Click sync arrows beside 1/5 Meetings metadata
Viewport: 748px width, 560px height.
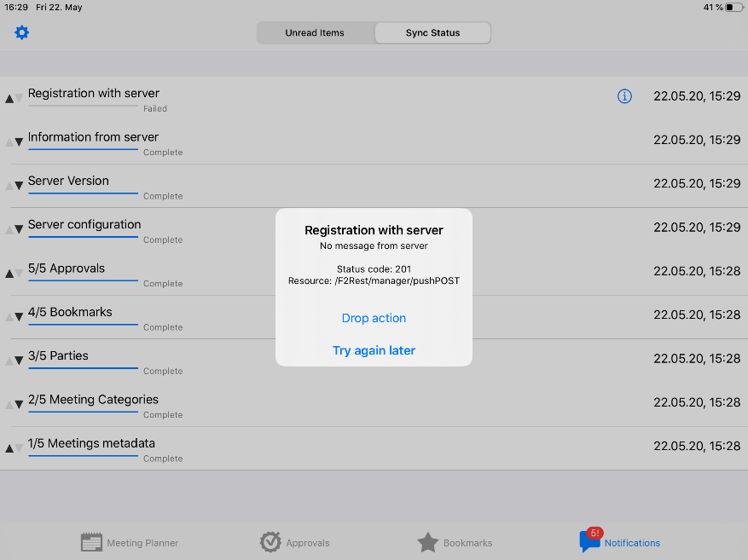point(14,447)
